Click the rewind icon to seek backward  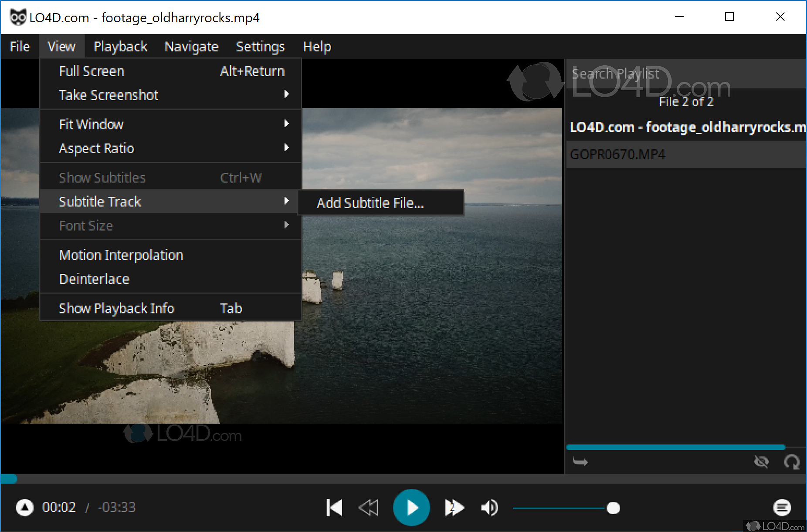coord(369,507)
